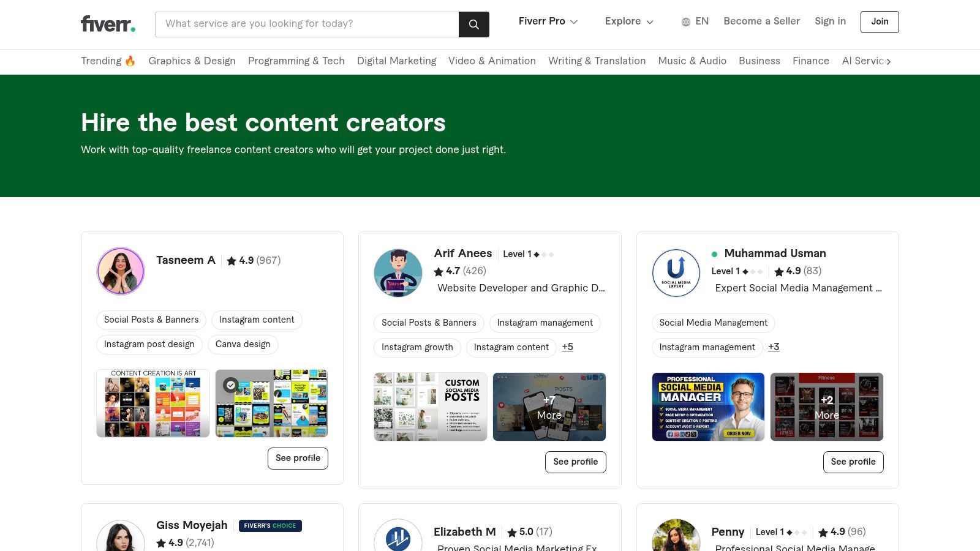Click the globe language icon
980x551 pixels.
coord(686,22)
